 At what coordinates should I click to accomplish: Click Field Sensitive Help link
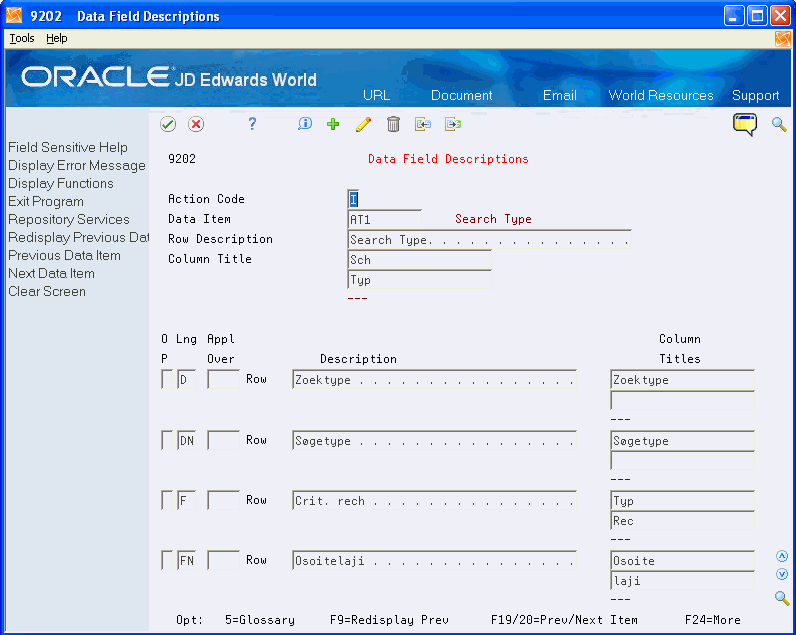68,147
